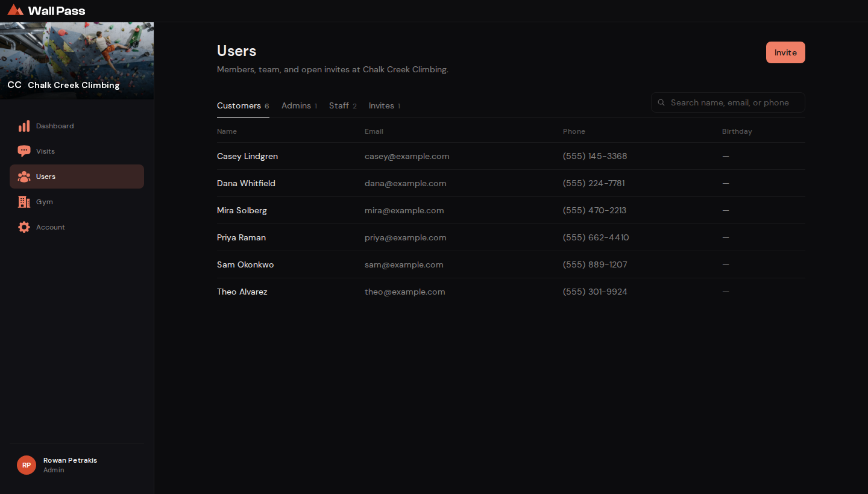Viewport: 868px width, 494px height.
Task: Click phone number (555) 224-7781
Action: point(594,183)
